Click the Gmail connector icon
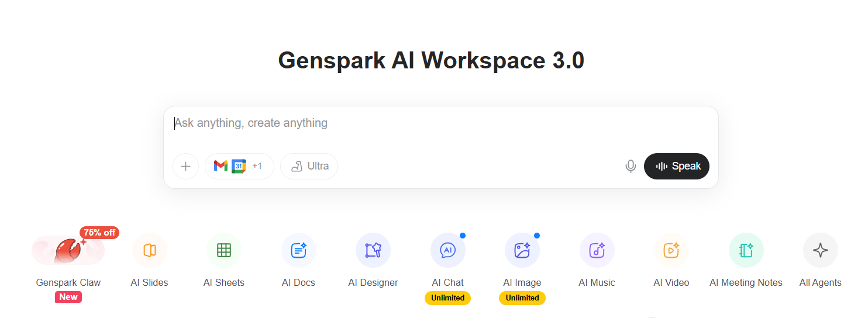 coord(221,166)
